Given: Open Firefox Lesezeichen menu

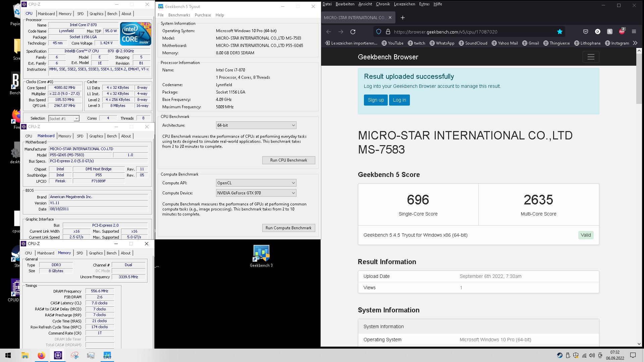Looking at the screenshot, I should (x=404, y=4).
